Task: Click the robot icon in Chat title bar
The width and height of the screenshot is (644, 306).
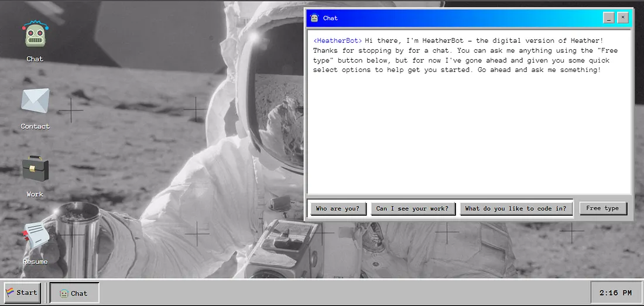Action: 314,18
